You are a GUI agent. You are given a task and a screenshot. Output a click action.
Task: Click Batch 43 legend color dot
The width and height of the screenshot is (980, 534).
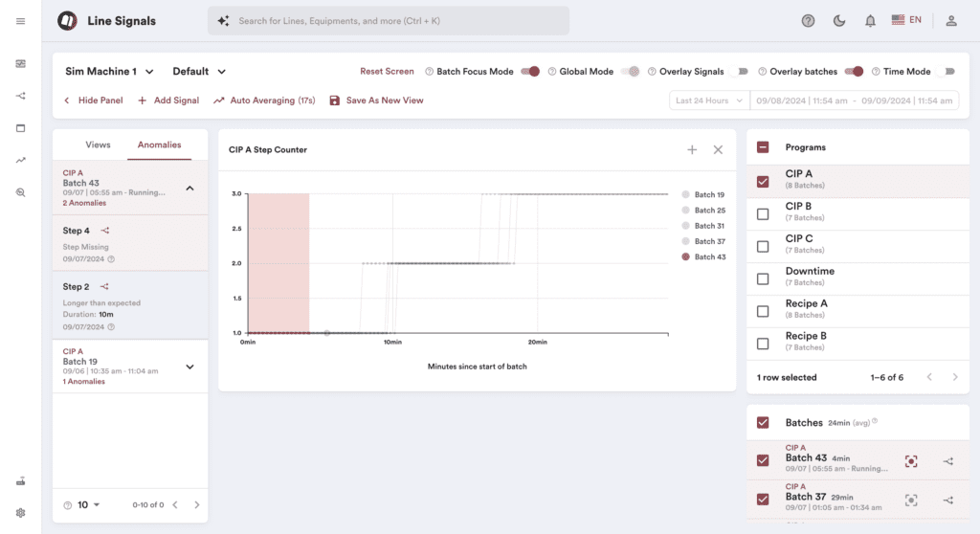(x=685, y=257)
